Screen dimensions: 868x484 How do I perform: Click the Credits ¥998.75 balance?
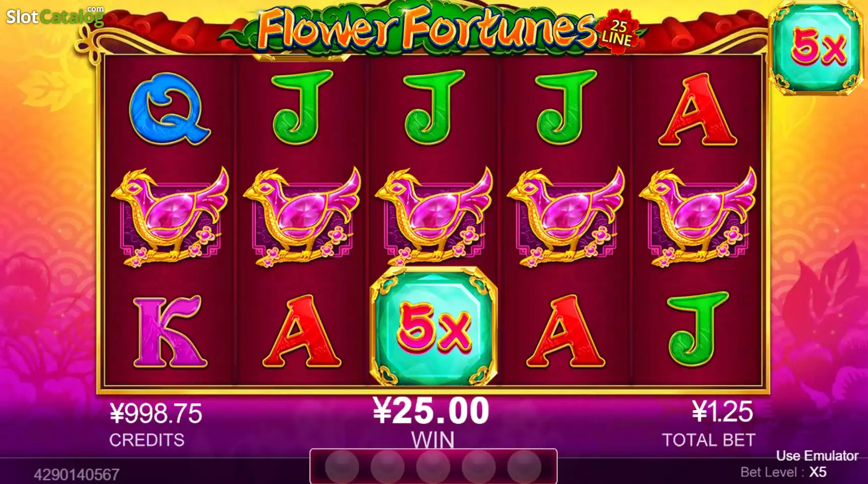[x=156, y=413]
